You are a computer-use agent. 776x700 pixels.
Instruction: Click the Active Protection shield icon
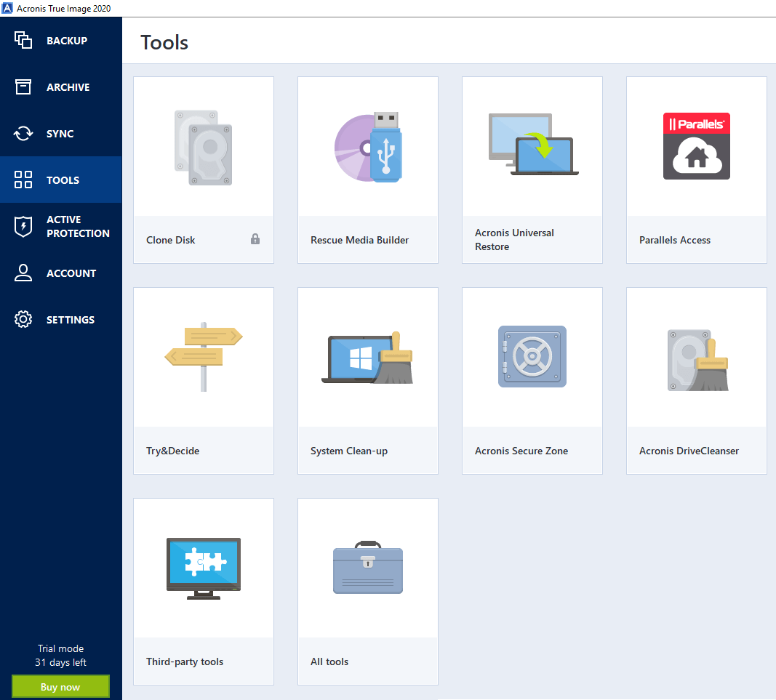click(23, 227)
